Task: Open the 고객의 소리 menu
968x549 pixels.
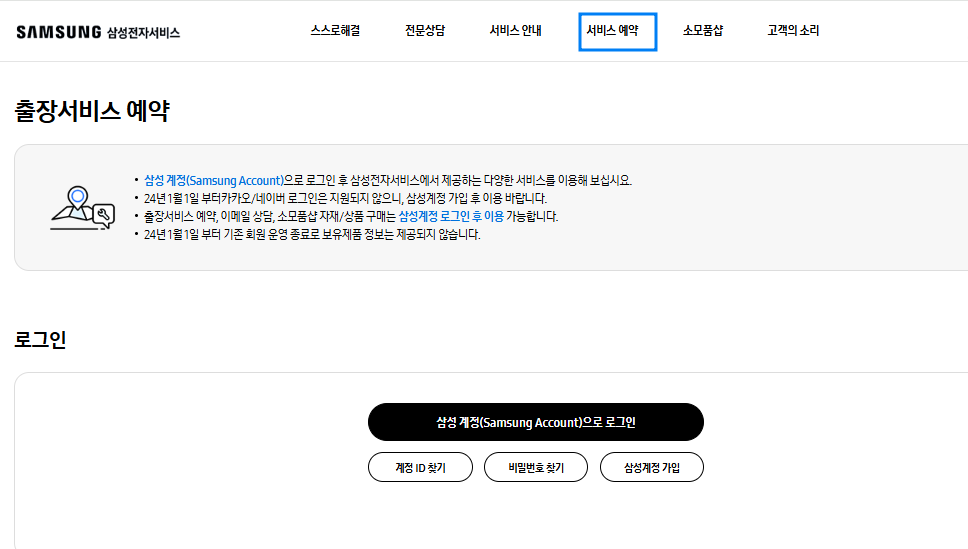Action: point(793,30)
